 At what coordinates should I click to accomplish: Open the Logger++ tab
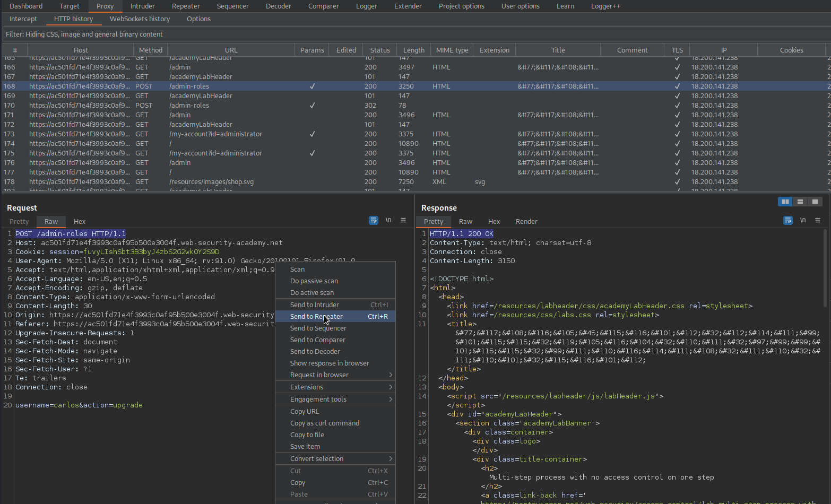click(x=605, y=6)
